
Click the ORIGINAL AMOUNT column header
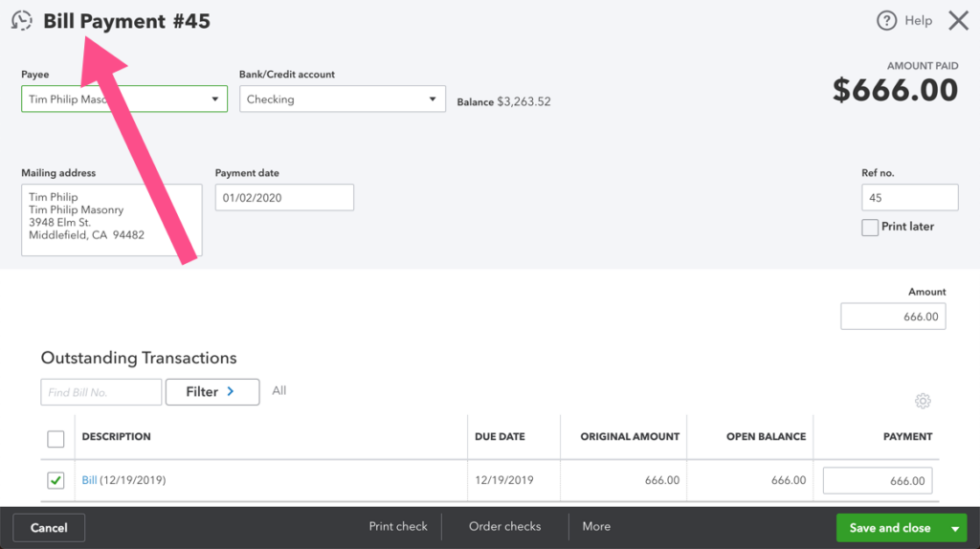tap(630, 436)
